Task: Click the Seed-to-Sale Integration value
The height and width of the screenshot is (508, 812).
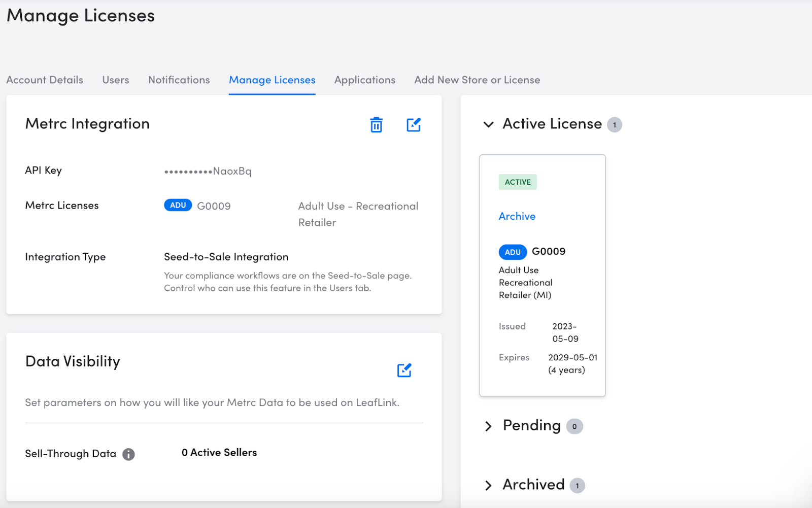Action: point(226,257)
